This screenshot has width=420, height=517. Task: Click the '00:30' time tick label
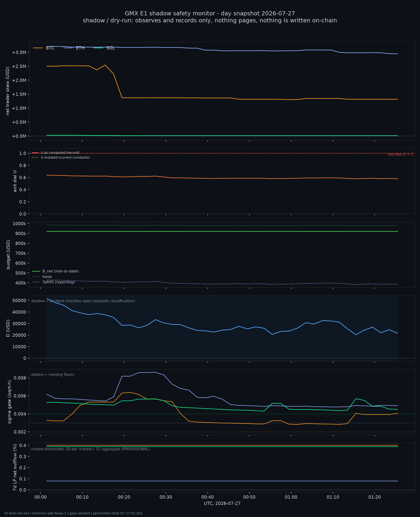pyautogui.click(x=166, y=497)
